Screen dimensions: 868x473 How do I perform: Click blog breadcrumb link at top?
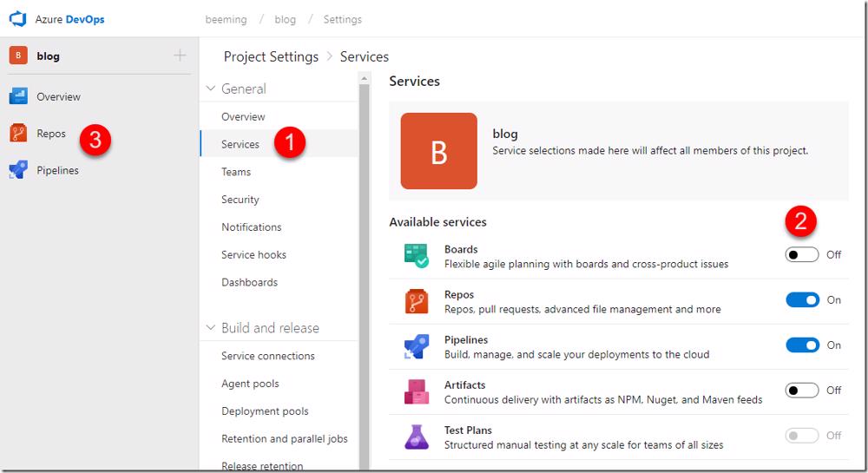point(285,19)
